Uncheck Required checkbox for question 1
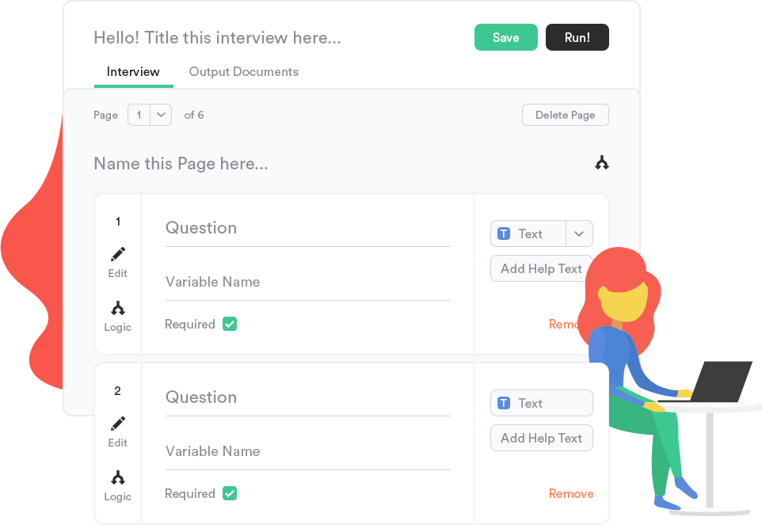The width and height of the screenshot is (762, 532). tap(230, 324)
